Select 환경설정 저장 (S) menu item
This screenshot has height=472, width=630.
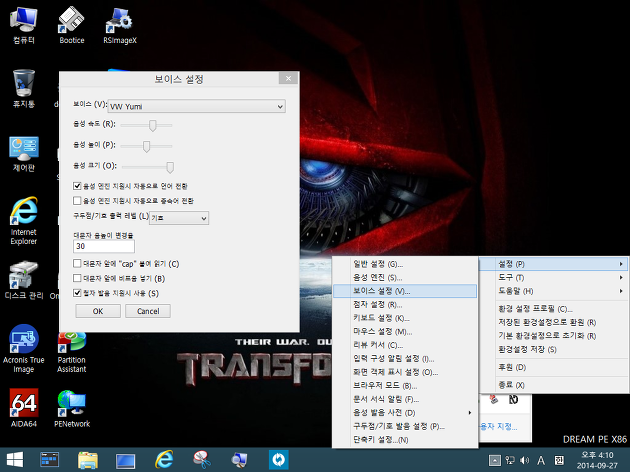(553, 349)
